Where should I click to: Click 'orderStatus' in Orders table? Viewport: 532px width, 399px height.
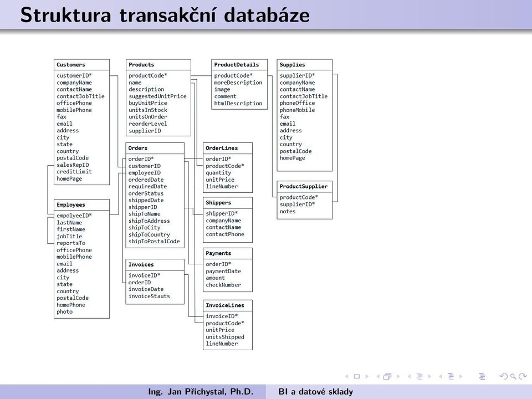click(146, 193)
